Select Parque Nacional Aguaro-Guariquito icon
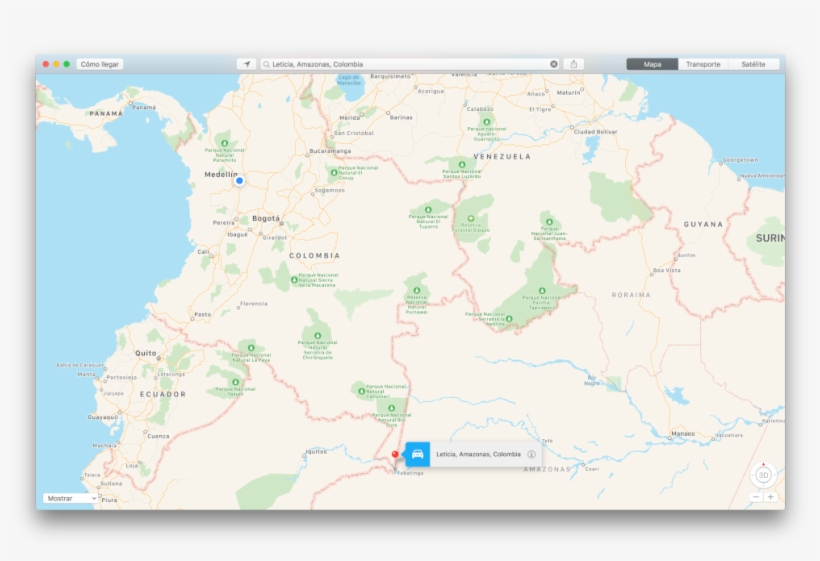 (x=486, y=122)
